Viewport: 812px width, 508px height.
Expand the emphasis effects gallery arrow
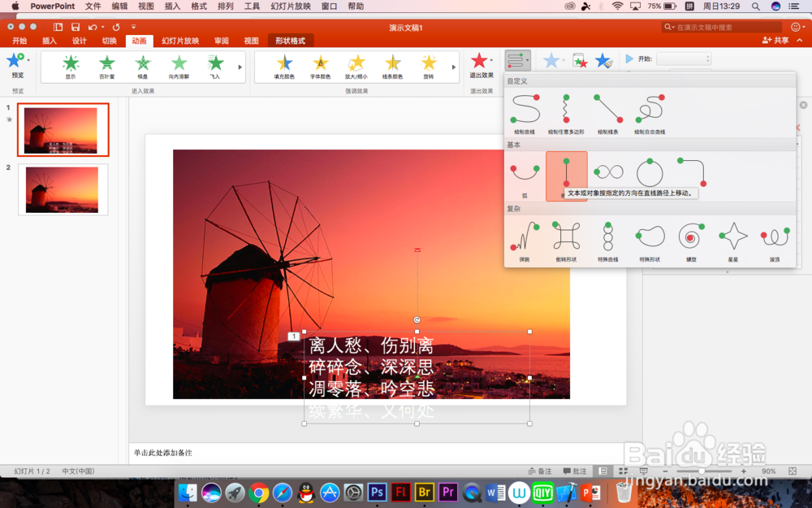coord(454,67)
